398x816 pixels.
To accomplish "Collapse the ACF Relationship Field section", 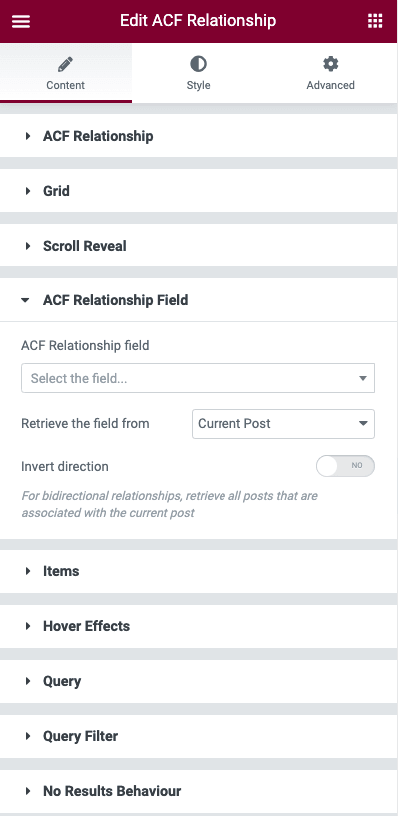I will point(199,300).
